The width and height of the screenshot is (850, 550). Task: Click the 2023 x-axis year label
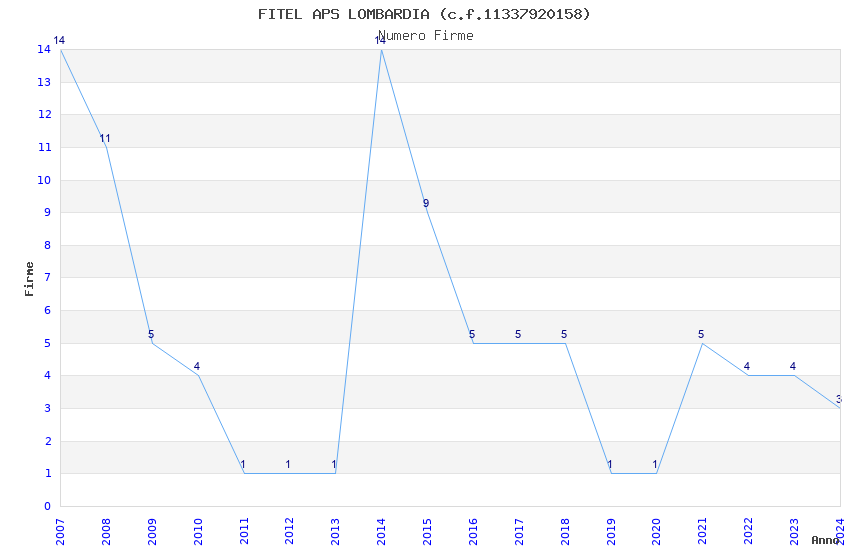[x=794, y=532]
